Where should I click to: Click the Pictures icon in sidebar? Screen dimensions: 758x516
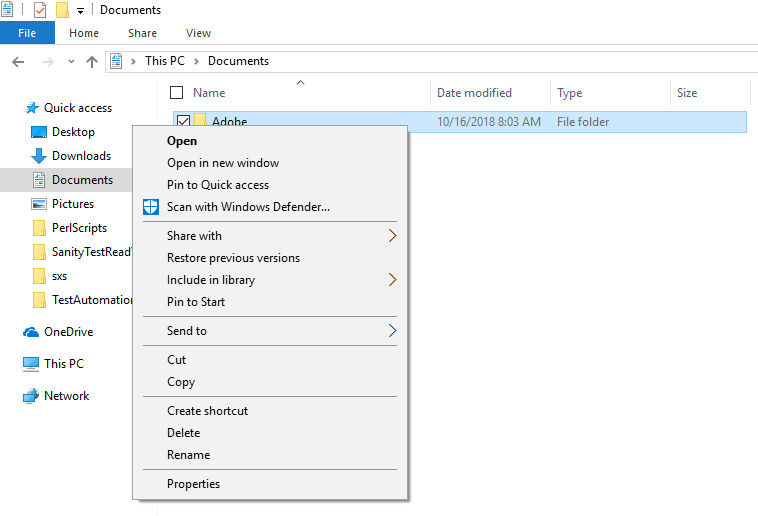[x=39, y=204]
